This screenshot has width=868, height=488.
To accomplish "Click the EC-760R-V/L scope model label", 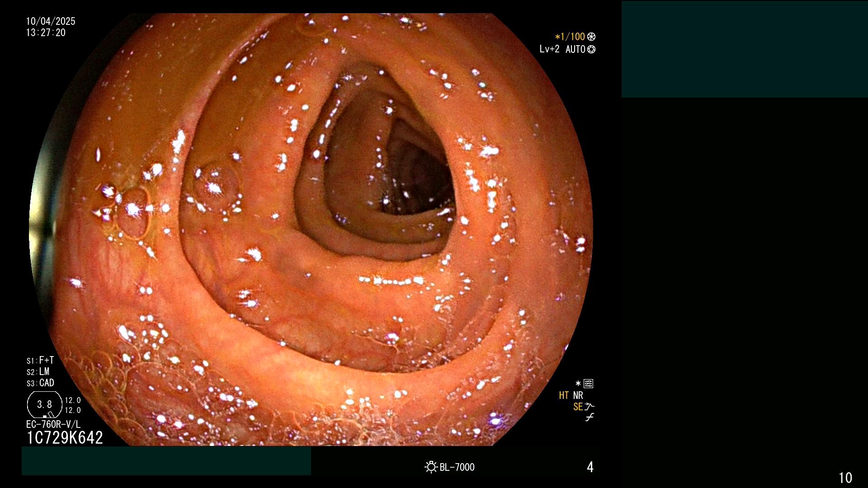I will click(53, 424).
